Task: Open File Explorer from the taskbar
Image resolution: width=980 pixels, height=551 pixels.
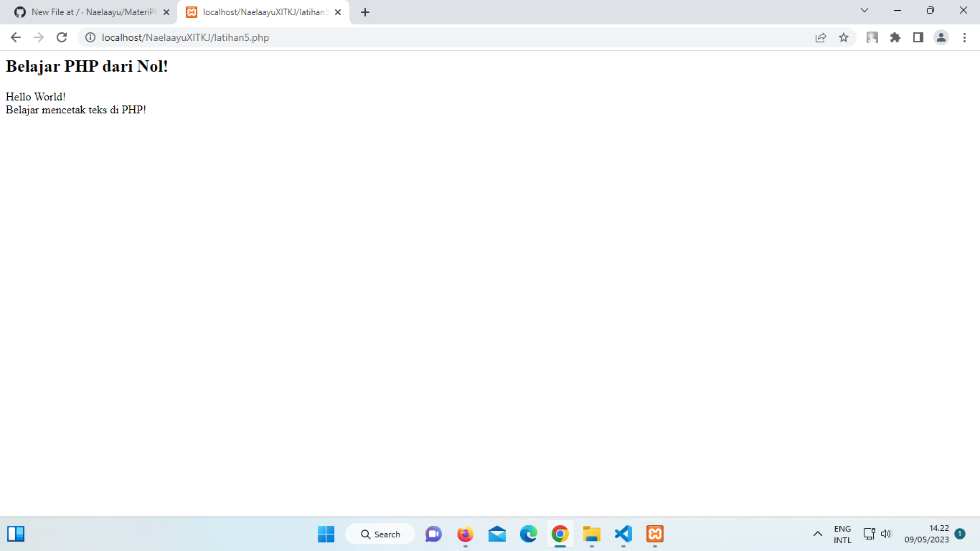Action: coord(592,534)
